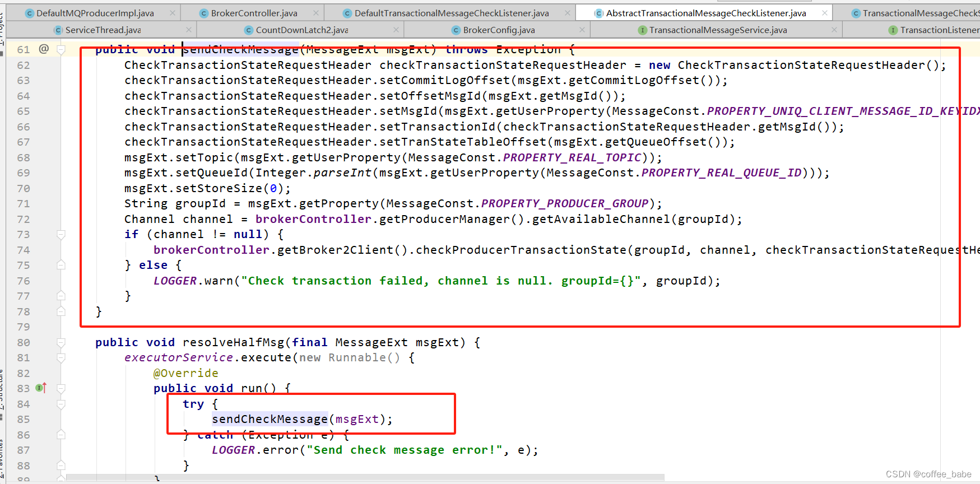Click setTranStateTableOffset on line 67
The width and height of the screenshot is (980, 484).
[463, 142]
